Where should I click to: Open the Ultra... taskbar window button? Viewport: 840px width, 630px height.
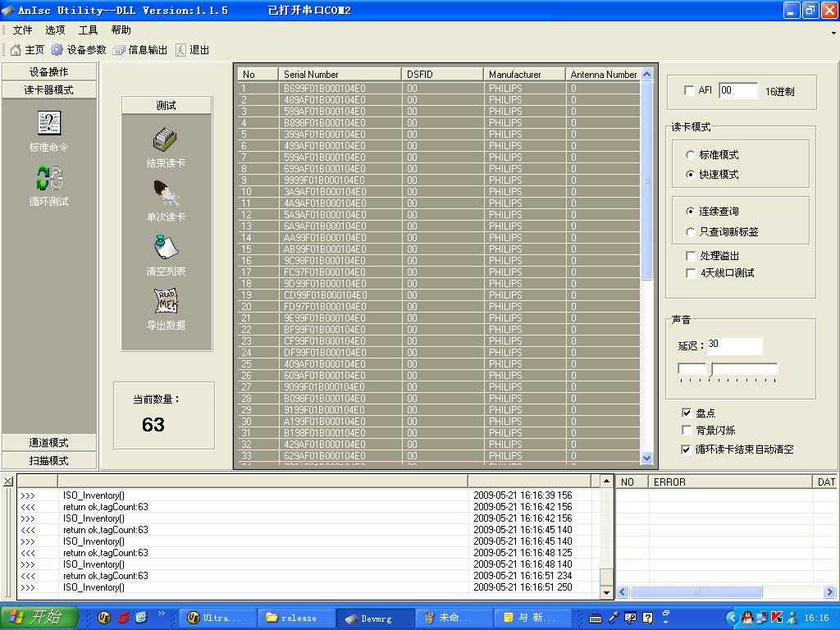click(x=217, y=618)
